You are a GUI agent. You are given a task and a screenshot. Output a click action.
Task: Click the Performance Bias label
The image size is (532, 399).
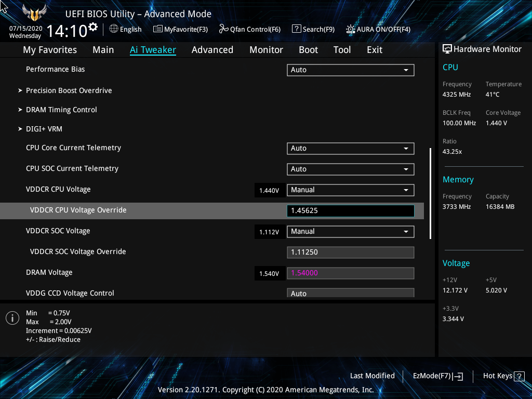coord(55,69)
